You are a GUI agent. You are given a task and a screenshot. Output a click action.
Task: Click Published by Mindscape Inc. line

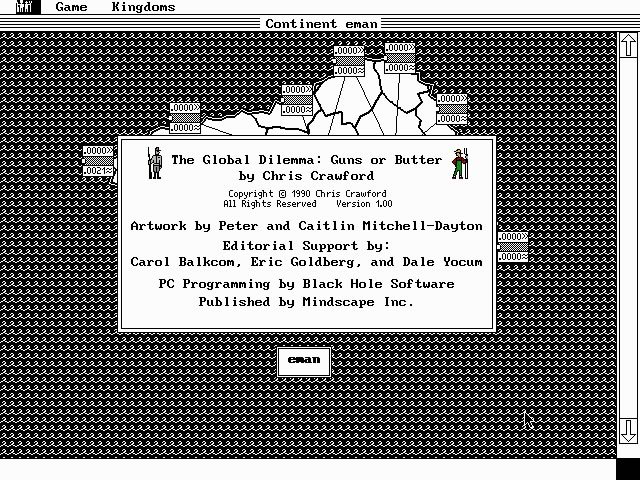coord(306,302)
